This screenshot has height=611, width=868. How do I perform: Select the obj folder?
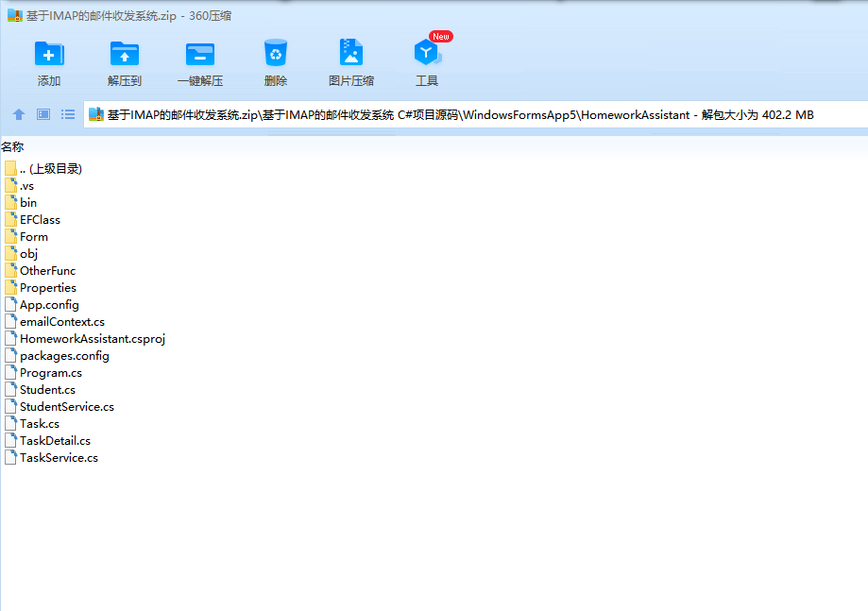click(22, 254)
